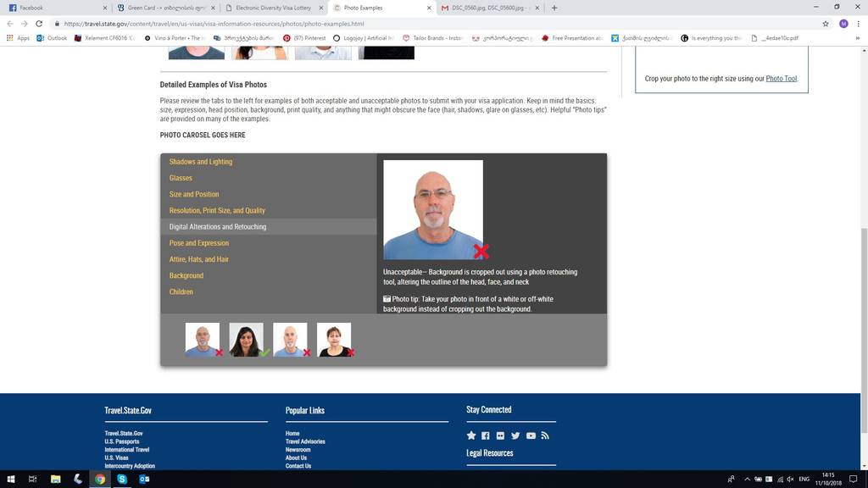Open the Home link in Popular Links

pyautogui.click(x=292, y=433)
